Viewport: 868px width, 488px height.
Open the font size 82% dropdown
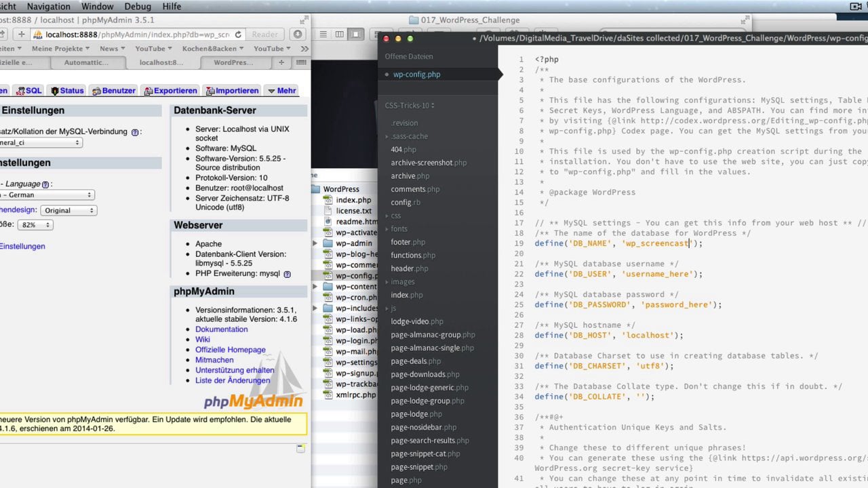coord(35,224)
